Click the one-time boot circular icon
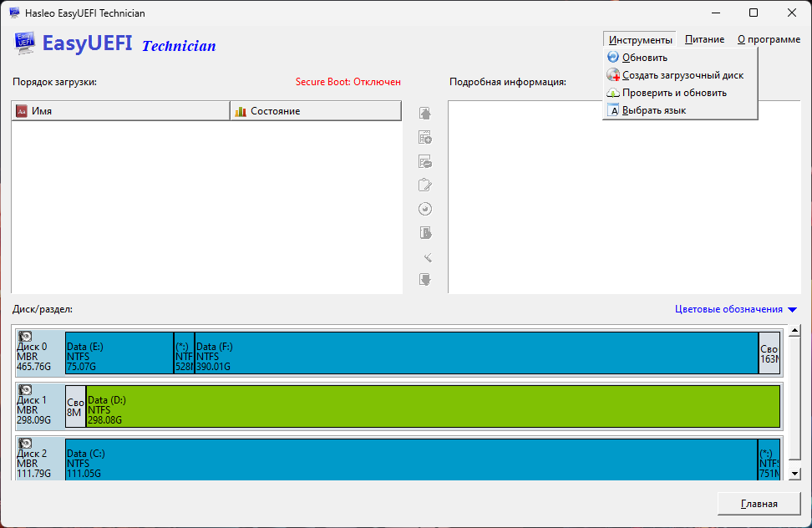 pos(425,209)
